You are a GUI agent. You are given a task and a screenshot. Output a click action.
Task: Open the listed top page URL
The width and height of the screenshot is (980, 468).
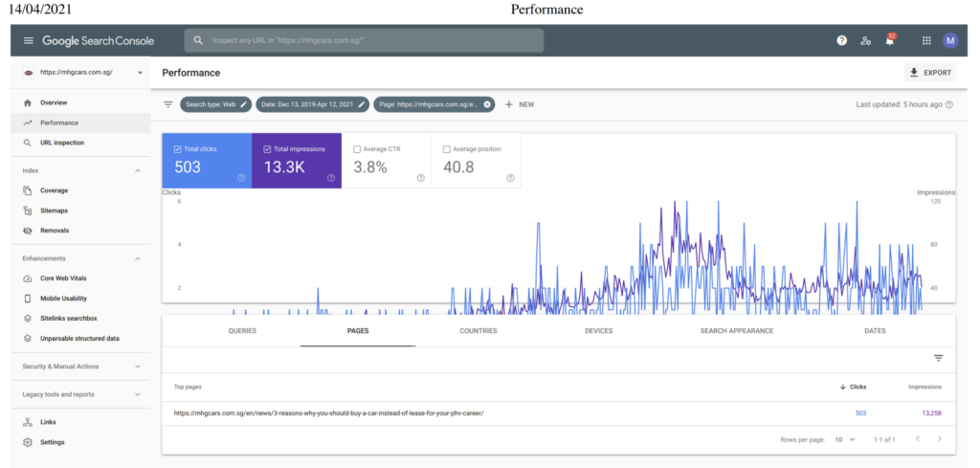point(328,413)
